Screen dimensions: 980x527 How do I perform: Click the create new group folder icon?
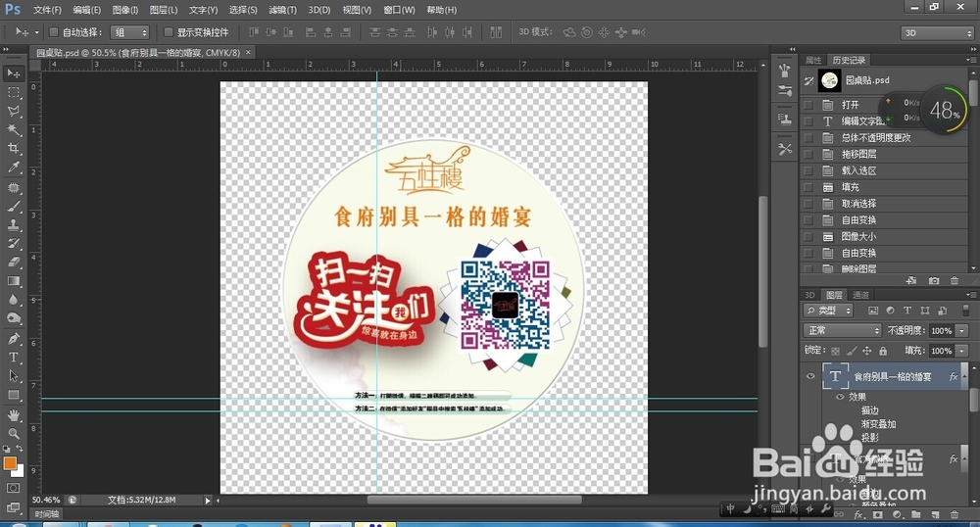coord(916,514)
